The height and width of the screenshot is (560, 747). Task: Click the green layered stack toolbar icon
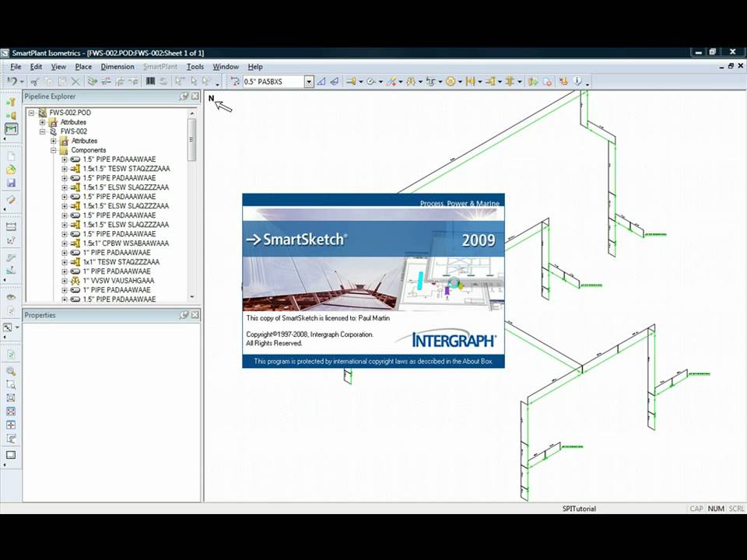click(93, 82)
